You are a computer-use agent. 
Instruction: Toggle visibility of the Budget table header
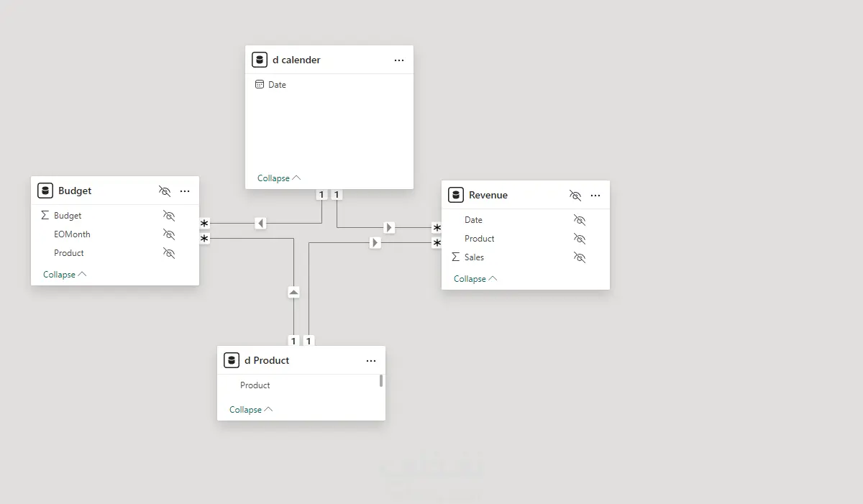[x=165, y=191]
